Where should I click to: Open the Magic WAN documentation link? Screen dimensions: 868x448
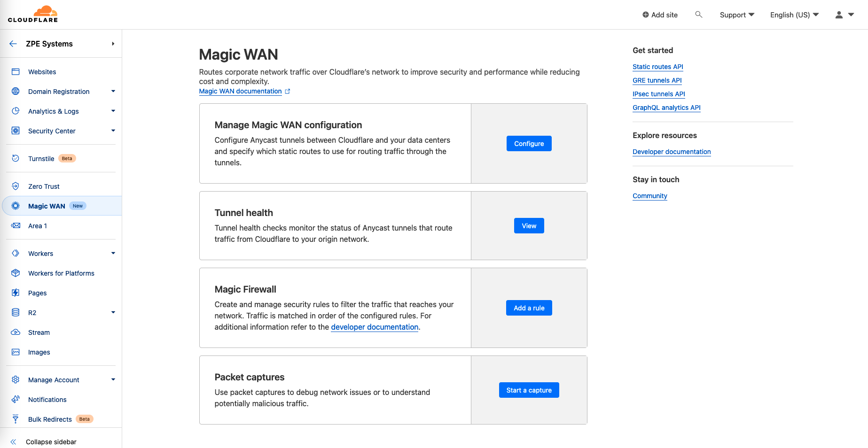[240, 92]
